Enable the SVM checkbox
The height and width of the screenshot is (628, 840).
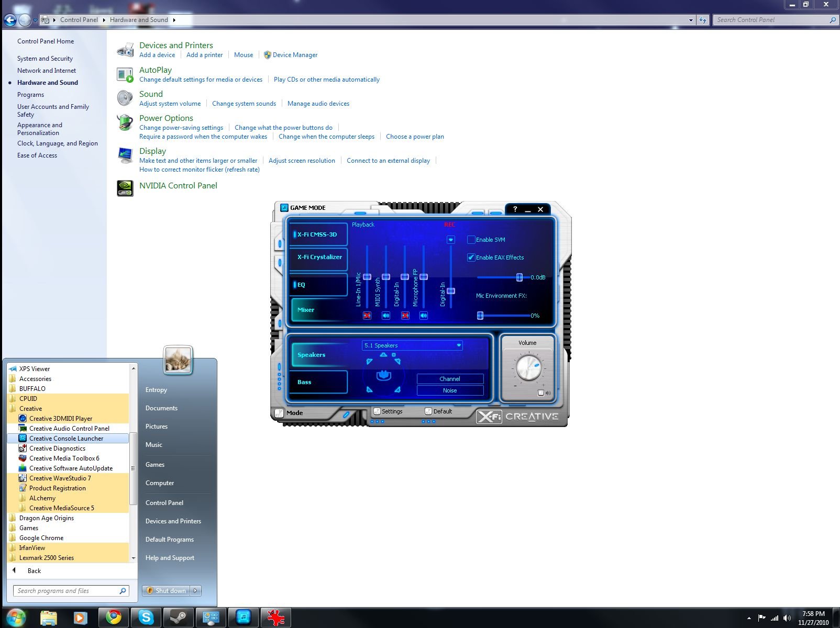pos(471,240)
